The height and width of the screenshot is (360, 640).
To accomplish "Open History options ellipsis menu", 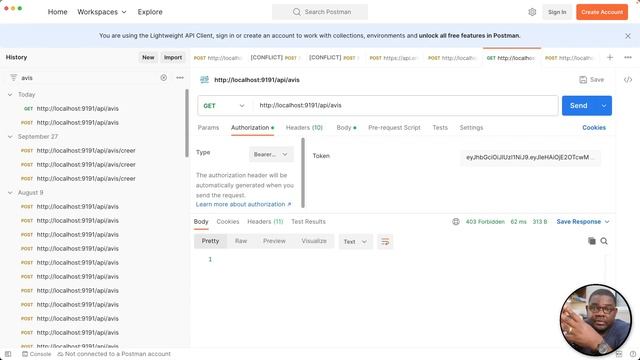I will 180,78.
